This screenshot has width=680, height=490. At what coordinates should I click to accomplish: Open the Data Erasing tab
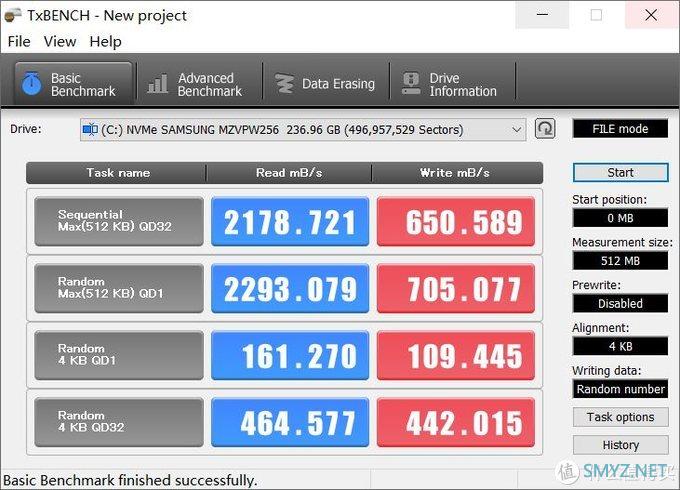point(326,84)
